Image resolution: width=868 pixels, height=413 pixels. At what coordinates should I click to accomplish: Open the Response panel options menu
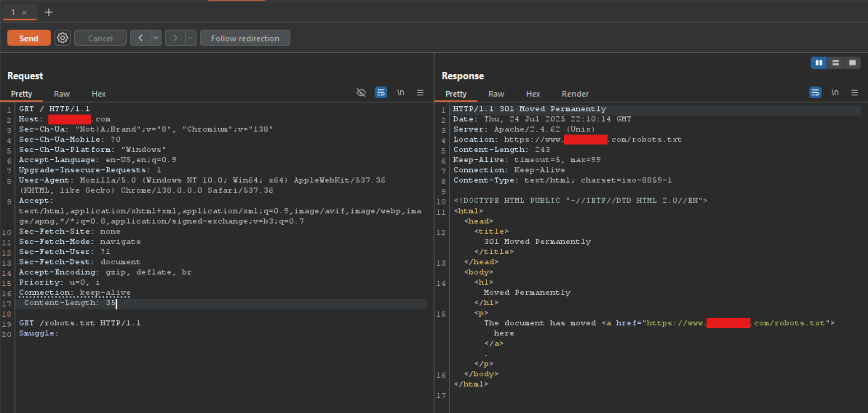855,93
